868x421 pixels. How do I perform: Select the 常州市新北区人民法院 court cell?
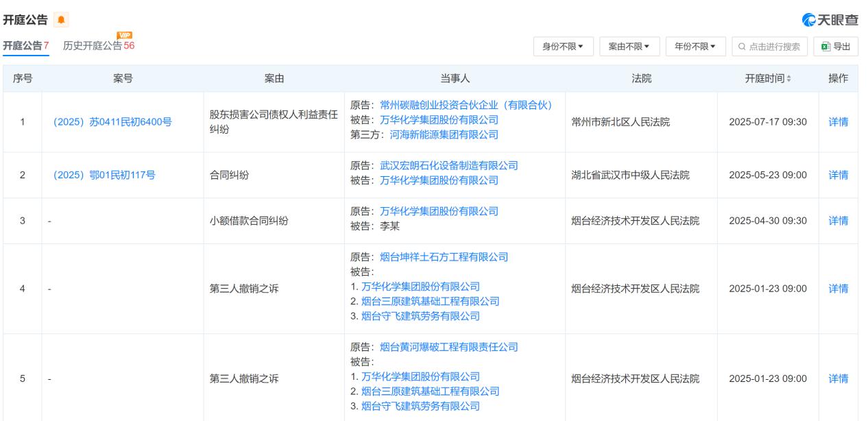tap(642, 122)
